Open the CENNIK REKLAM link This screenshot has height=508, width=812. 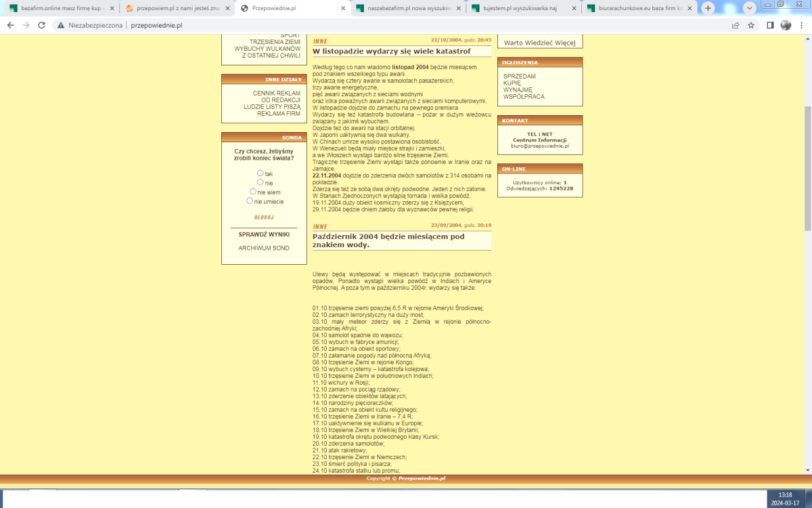coord(276,93)
